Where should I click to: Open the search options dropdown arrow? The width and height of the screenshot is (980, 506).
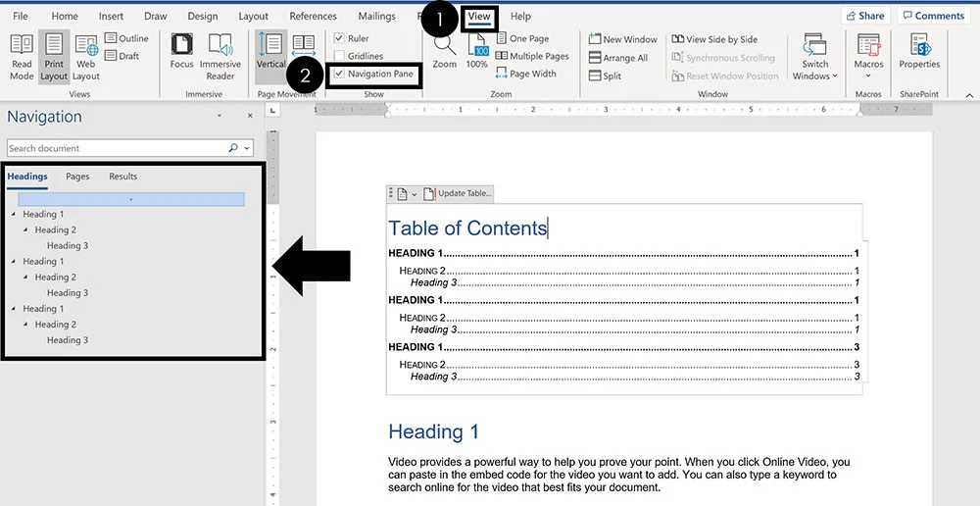pos(247,148)
